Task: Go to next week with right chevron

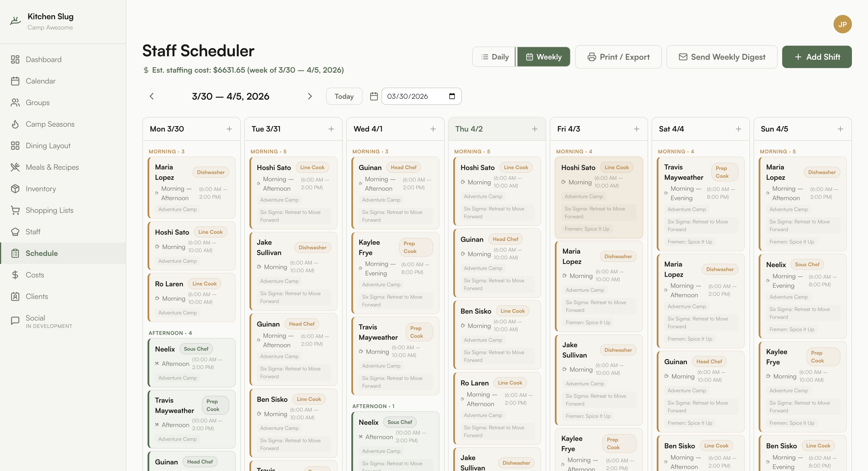Action: pos(310,96)
